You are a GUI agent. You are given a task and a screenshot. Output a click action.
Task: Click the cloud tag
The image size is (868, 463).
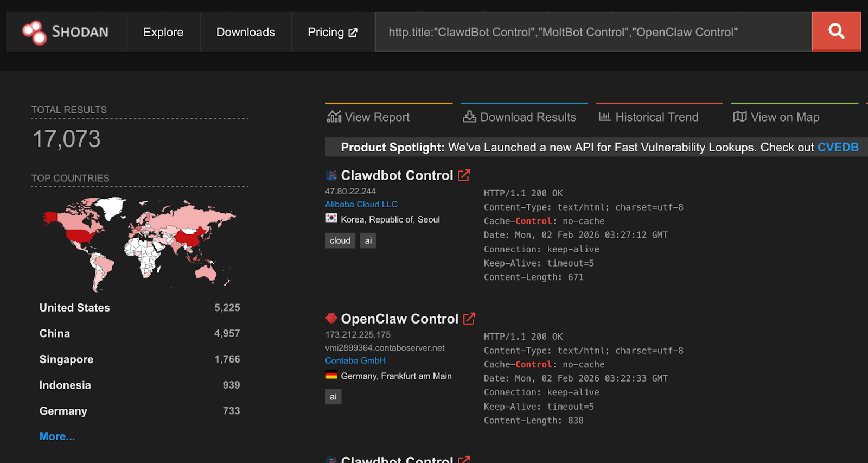click(x=340, y=240)
